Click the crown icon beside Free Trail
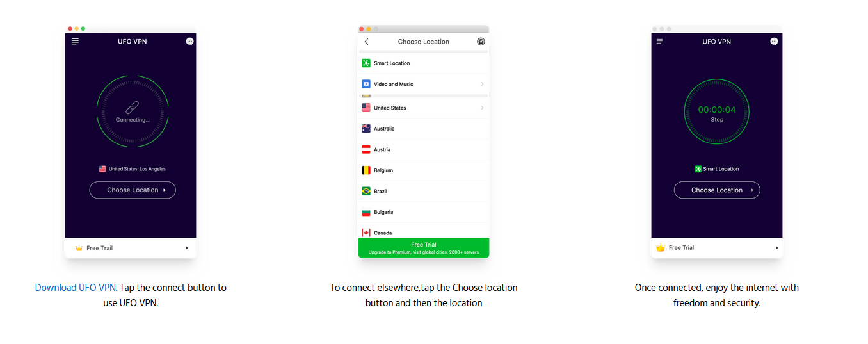868x344 pixels. (x=79, y=248)
